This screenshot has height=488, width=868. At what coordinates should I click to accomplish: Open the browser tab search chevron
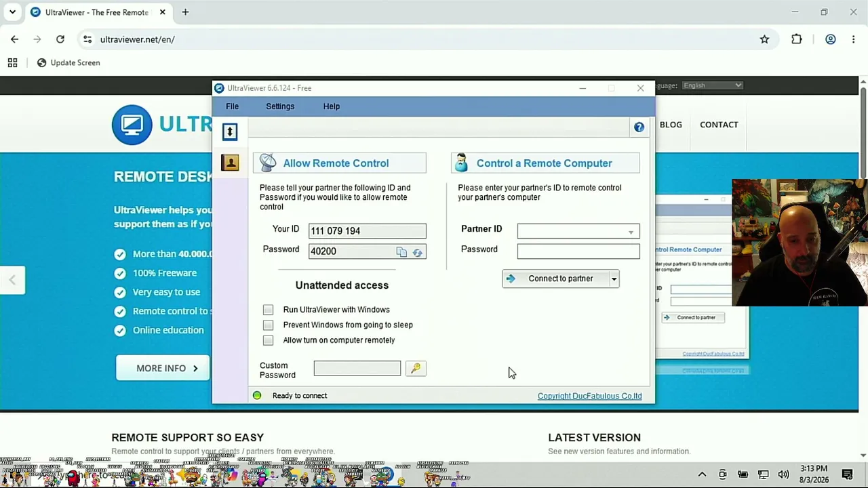click(12, 12)
